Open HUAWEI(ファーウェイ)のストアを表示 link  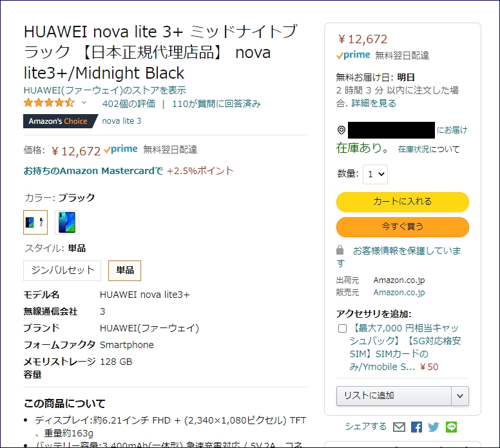(x=104, y=90)
